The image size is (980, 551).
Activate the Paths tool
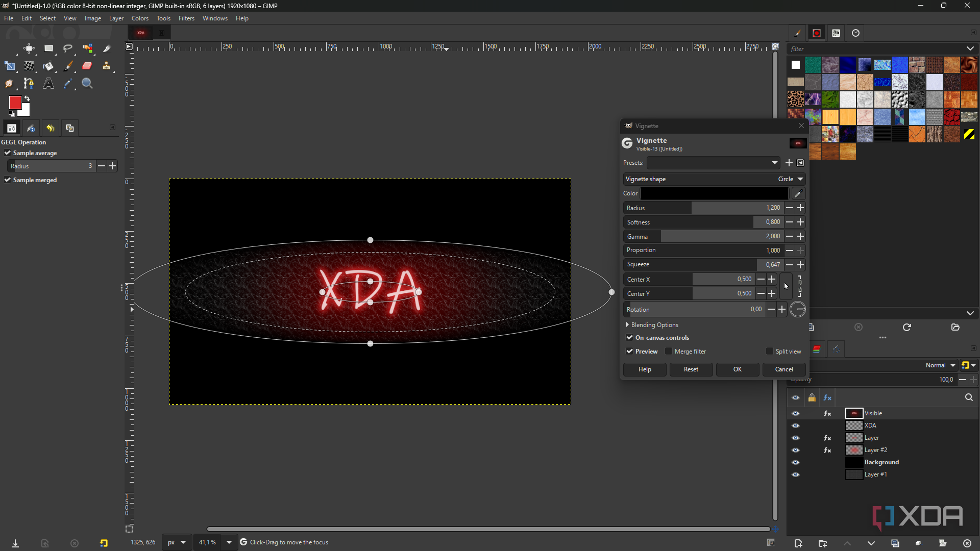coord(29,84)
